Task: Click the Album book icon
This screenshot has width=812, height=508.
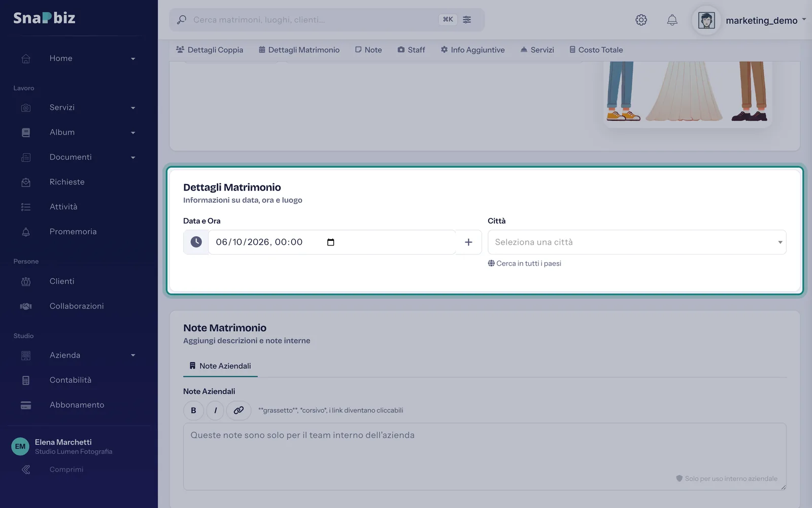Action: [26, 133]
